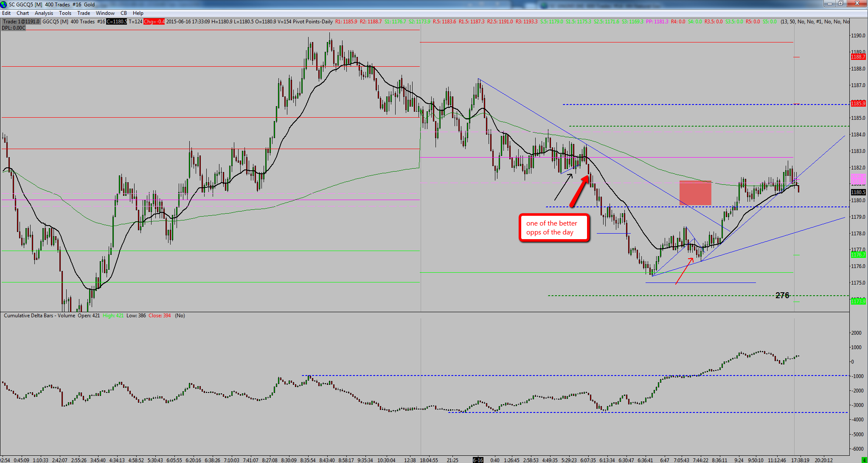Restore down the Sierra Chart window
The width and height of the screenshot is (868, 463).
[x=841, y=3]
